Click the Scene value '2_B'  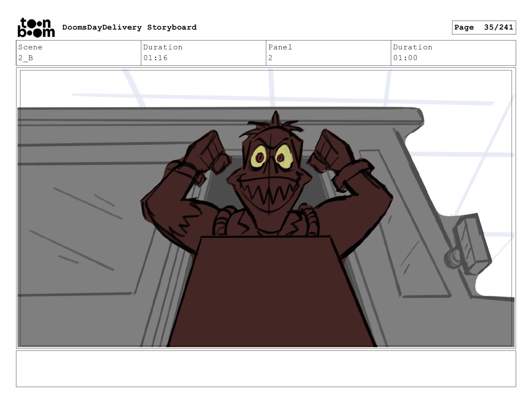click(26, 58)
